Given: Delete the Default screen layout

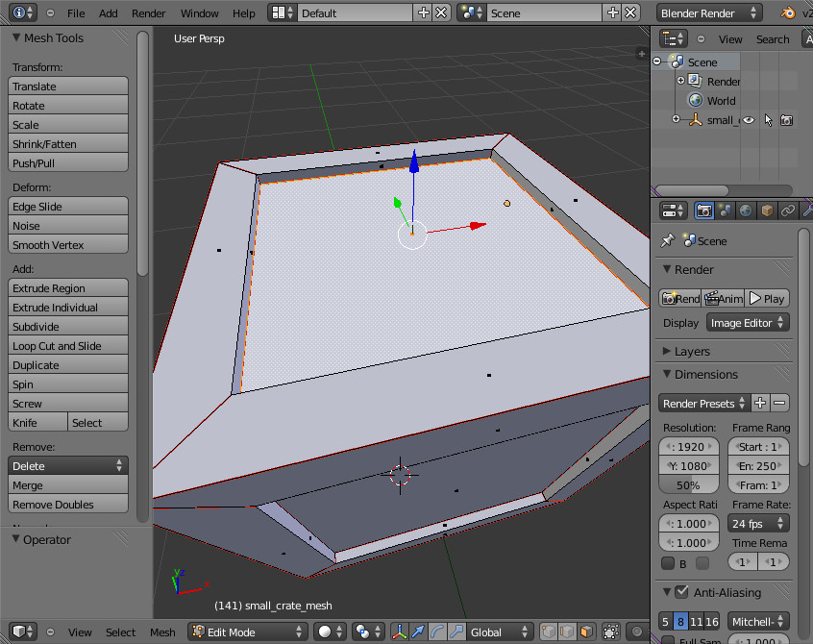Looking at the screenshot, I should pyautogui.click(x=441, y=12).
